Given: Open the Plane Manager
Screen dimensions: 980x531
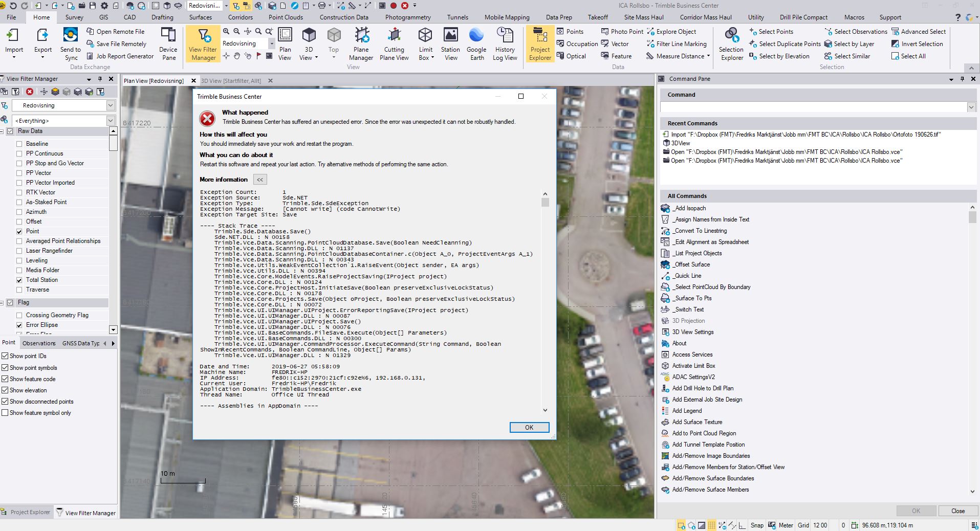Looking at the screenshot, I should [x=361, y=43].
